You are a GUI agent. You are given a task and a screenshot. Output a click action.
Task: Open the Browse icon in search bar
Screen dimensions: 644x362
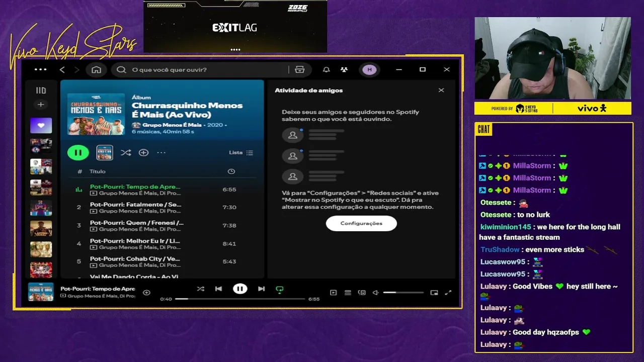300,69
